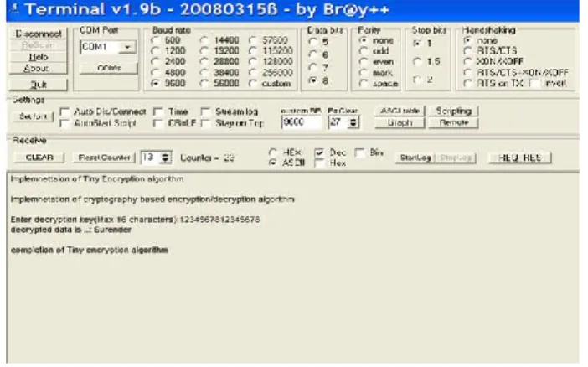Select ASCII receive mode
This screenshot has width=588, height=367.
[273, 163]
